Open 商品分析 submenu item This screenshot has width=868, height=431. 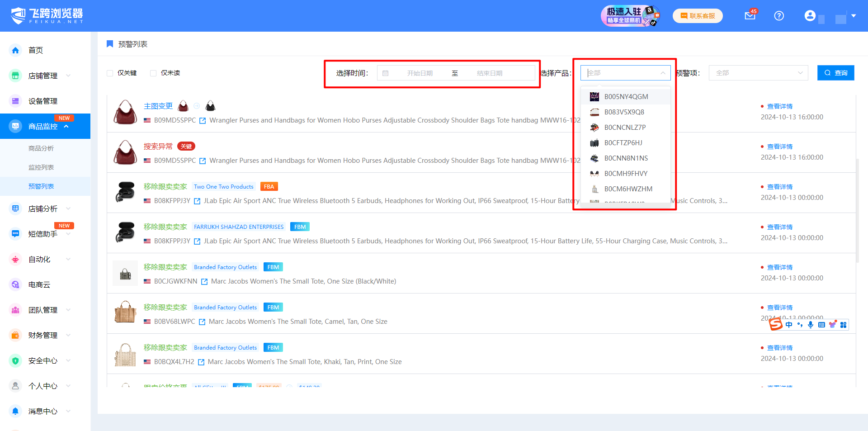tap(41, 148)
